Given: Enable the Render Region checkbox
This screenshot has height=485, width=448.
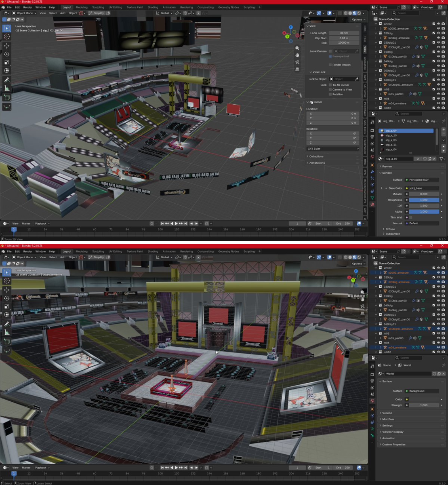Looking at the screenshot, I should (330, 65).
